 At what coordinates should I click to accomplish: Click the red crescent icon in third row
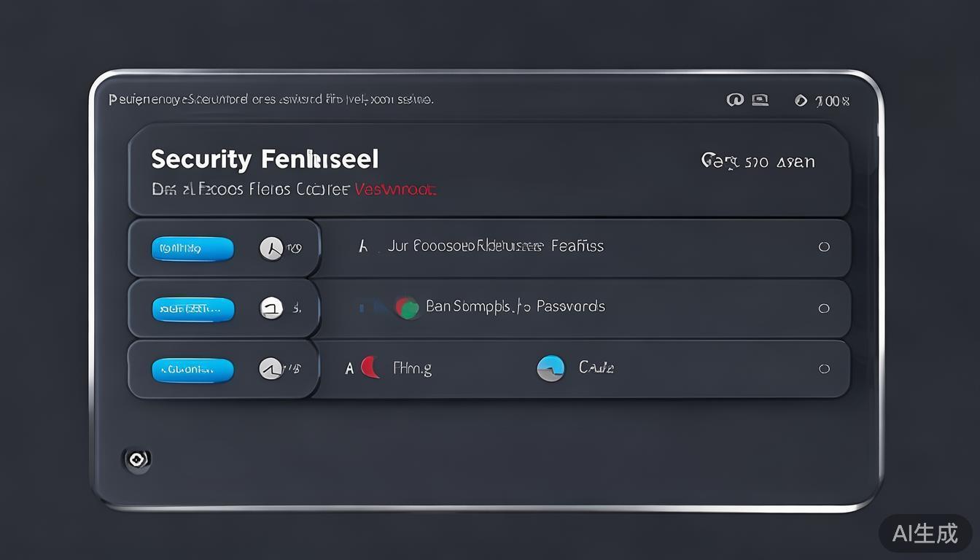coord(371,367)
